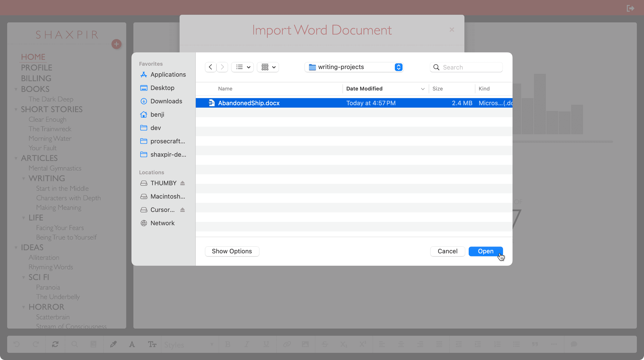The width and height of the screenshot is (644, 360).
Task: Open the writing-projects folder path popup
Action: pyautogui.click(x=354, y=67)
